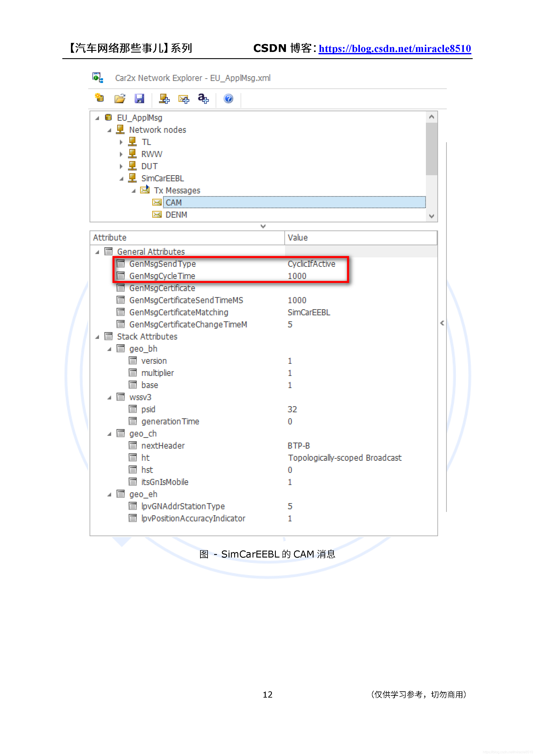535x756 pixels.
Task: Click GenMsgCertificateSendTimeMS value 1000
Action: tap(297, 300)
